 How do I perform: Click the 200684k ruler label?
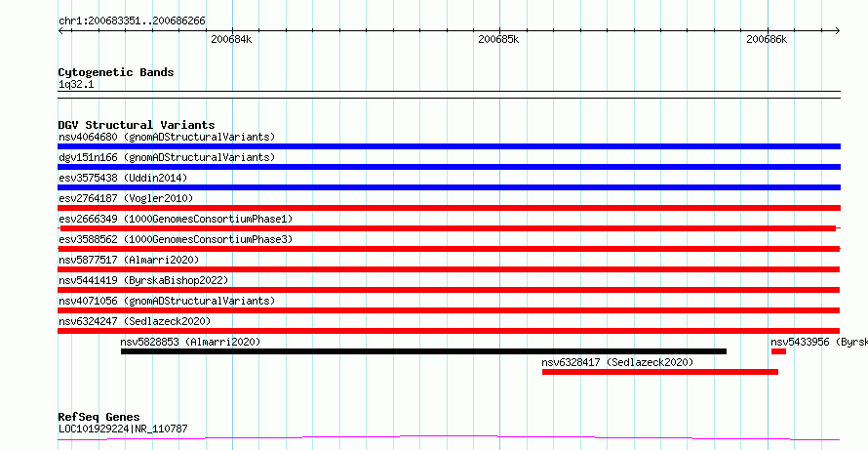[231, 39]
